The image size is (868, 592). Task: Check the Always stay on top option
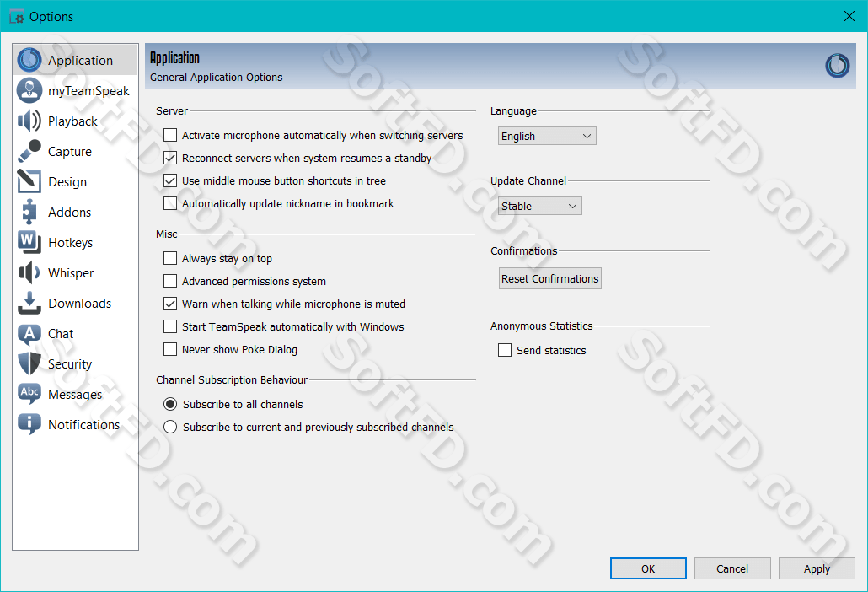pos(170,258)
